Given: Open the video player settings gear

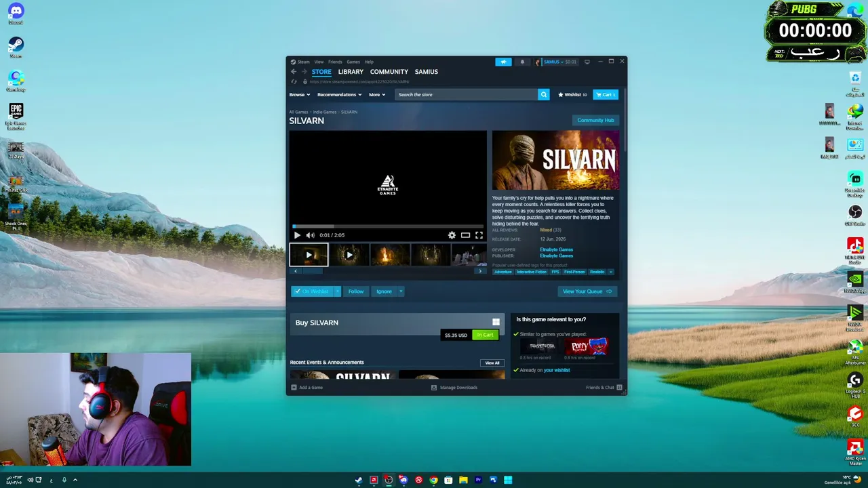Looking at the screenshot, I should (x=452, y=235).
